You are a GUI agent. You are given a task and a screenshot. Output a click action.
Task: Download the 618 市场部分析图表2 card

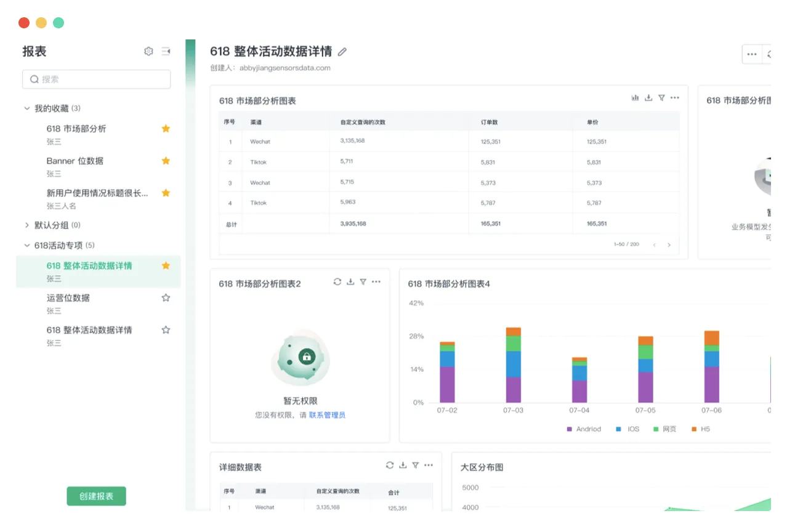[x=350, y=281]
